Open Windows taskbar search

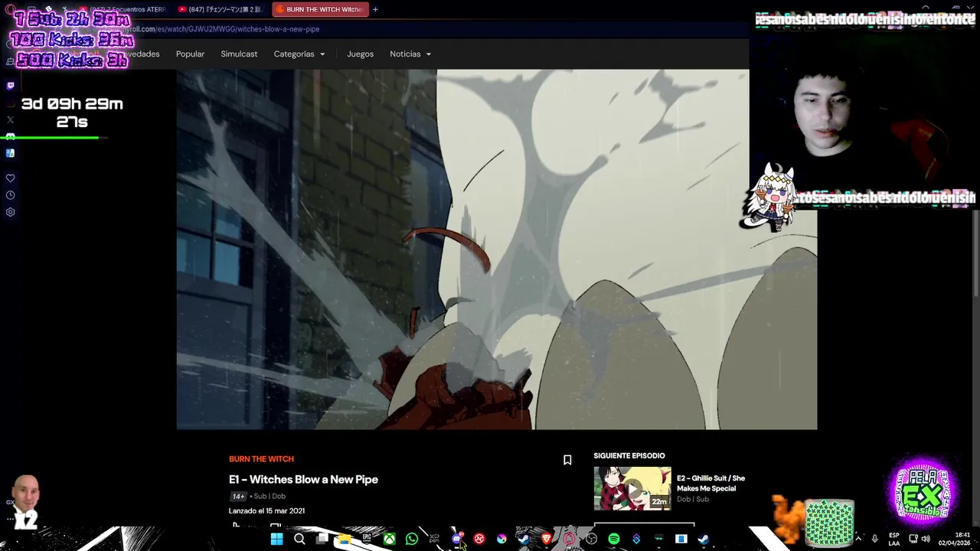click(299, 539)
